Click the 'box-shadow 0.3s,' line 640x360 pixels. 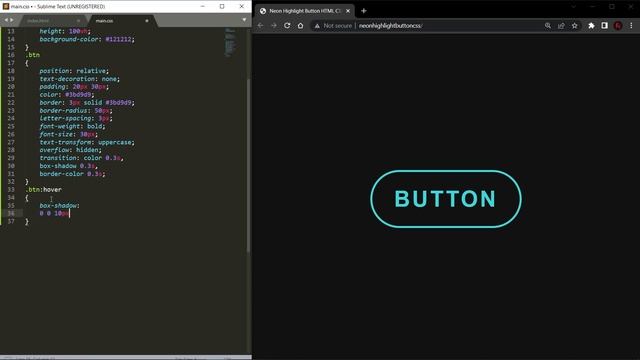(69, 166)
